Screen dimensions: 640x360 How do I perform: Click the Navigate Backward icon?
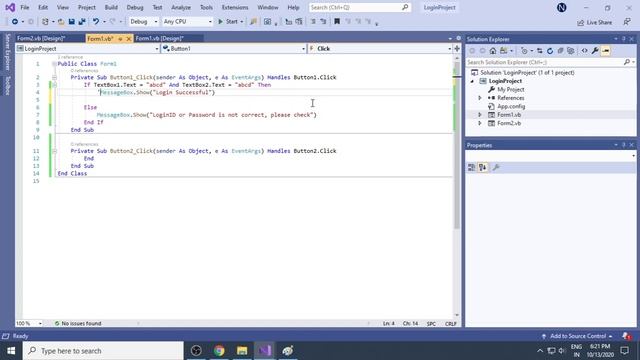[15, 22]
